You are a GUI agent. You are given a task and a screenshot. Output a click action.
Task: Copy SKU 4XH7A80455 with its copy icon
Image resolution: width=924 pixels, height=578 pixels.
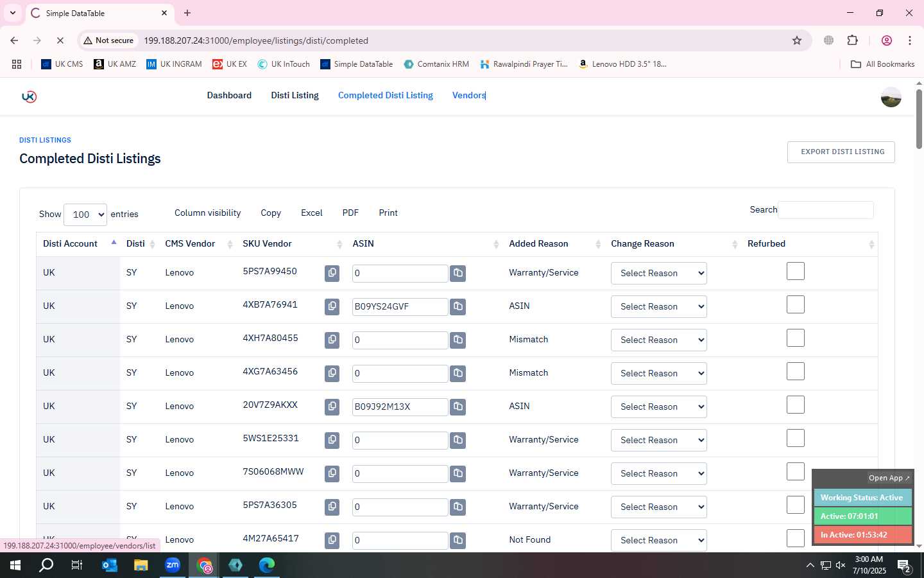coord(332,340)
